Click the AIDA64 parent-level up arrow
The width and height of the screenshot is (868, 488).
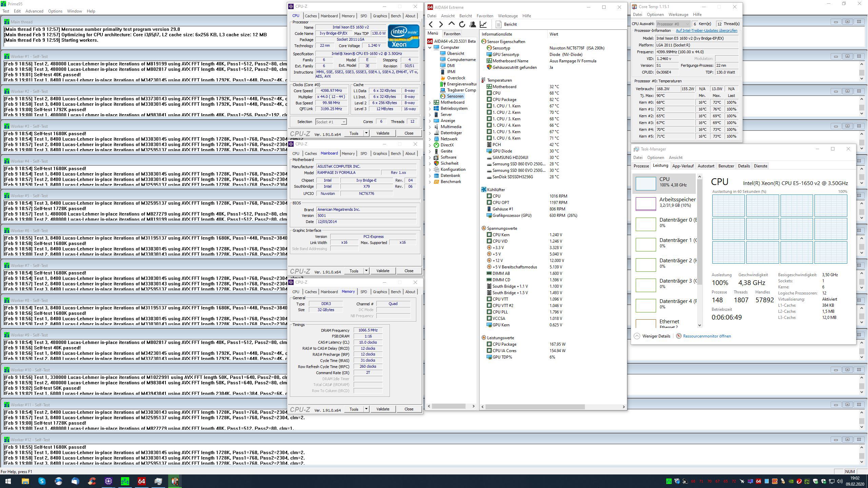(451, 24)
